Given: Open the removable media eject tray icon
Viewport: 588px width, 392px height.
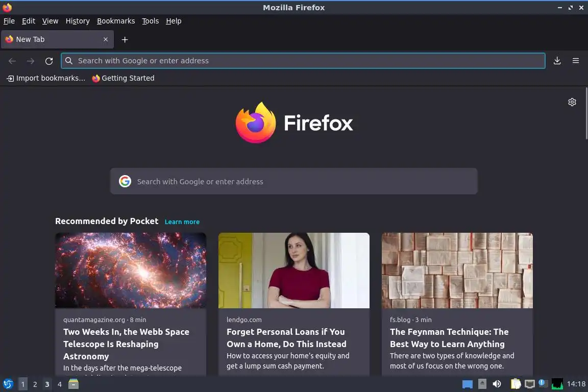Looking at the screenshot, I should pos(482,384).
